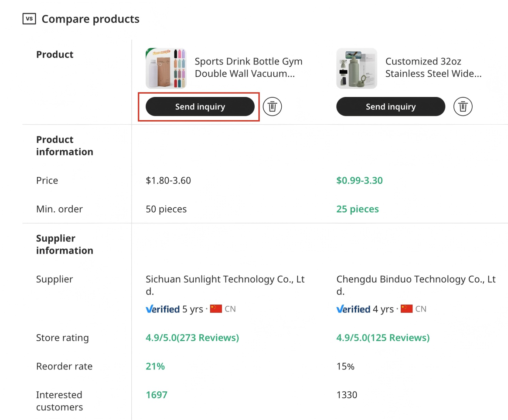
Task: Send inquiry for Sports Drink Bottle
Action: click(200, 107)
